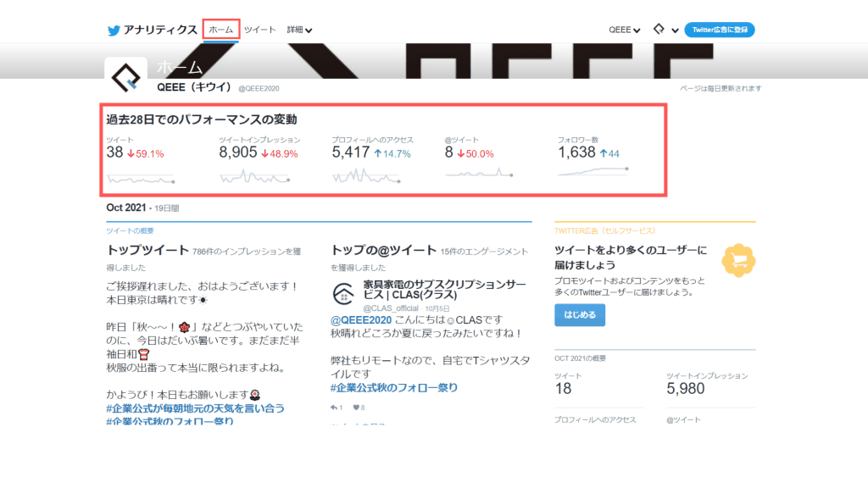Click the ツイートの概要 link

click(130, 230)
